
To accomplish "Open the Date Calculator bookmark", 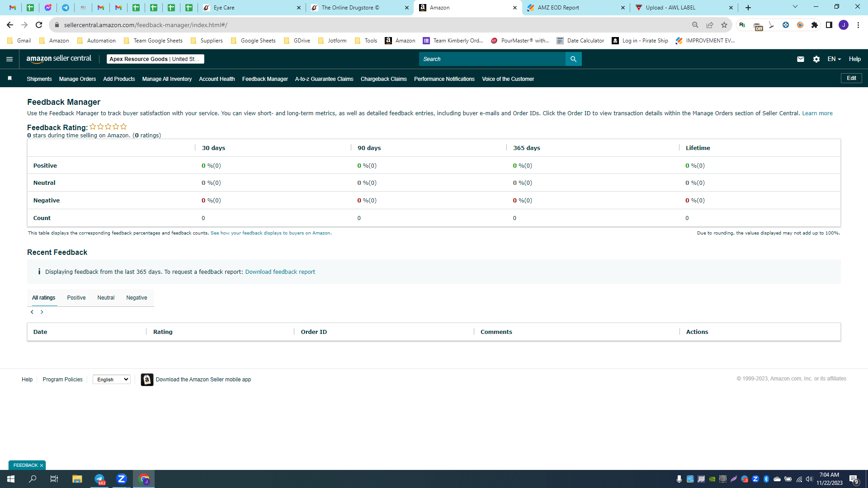I will (580, 41).
